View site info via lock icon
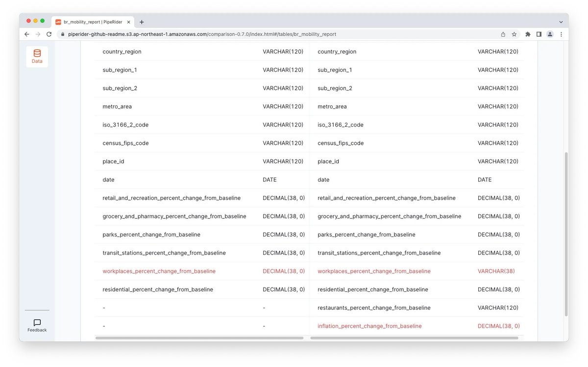This screenshot has width=588, height=367. pos(62,34)
